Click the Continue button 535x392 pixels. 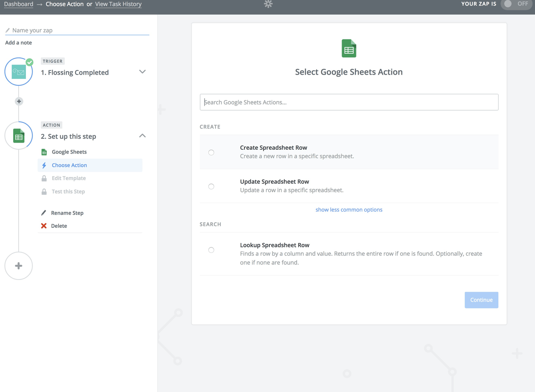(x=482, y=300)
